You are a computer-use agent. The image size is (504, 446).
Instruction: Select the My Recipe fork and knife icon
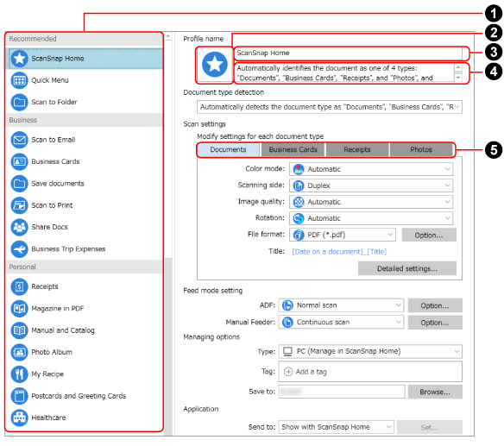(x=19, y=374)
